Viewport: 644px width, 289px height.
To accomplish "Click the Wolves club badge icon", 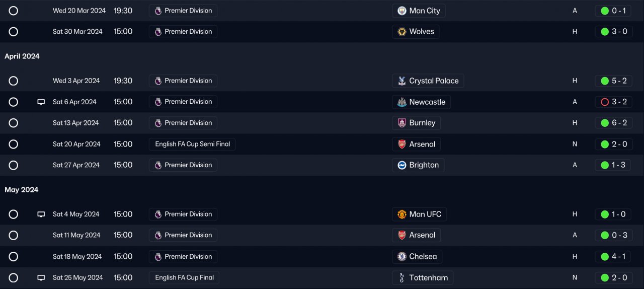I will tap(401, 32).
